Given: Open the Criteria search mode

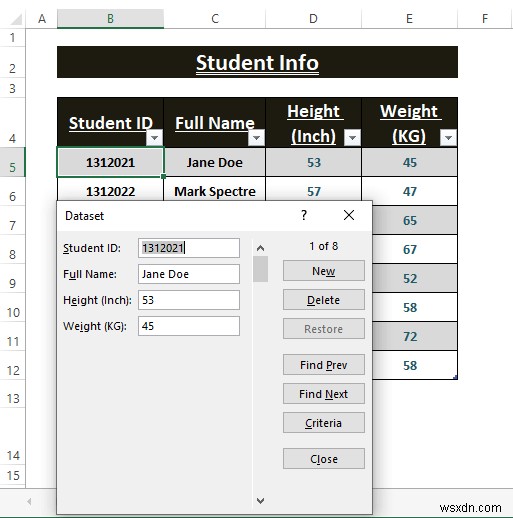Looking at the screenshot, I should 324,423.
